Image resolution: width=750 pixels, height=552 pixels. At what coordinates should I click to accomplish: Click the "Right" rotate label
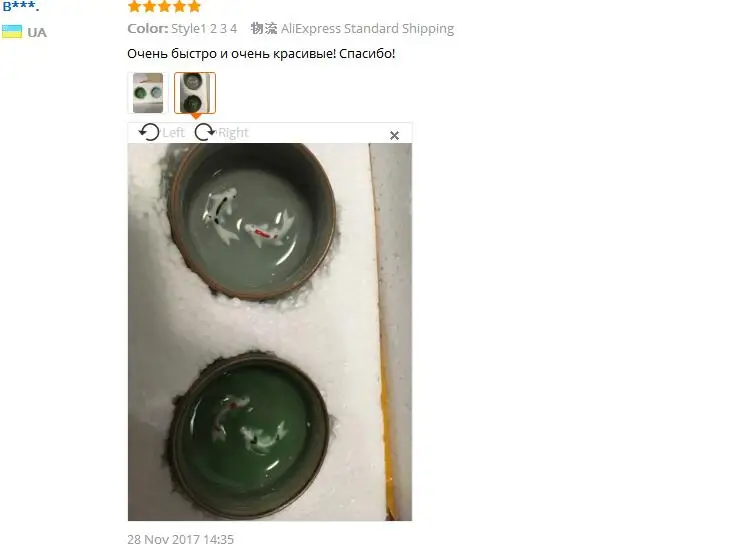point(233,132)
